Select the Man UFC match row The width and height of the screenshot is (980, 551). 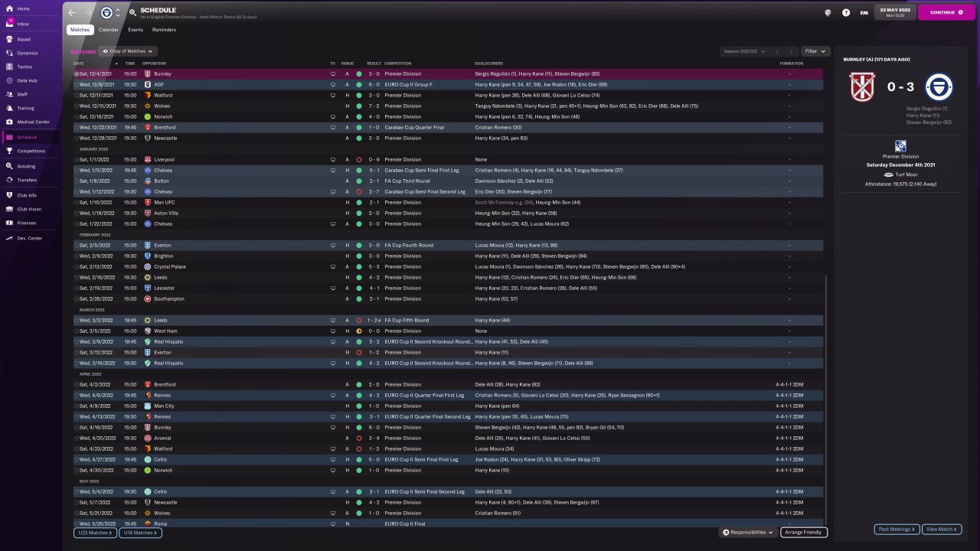pos(448,202)
